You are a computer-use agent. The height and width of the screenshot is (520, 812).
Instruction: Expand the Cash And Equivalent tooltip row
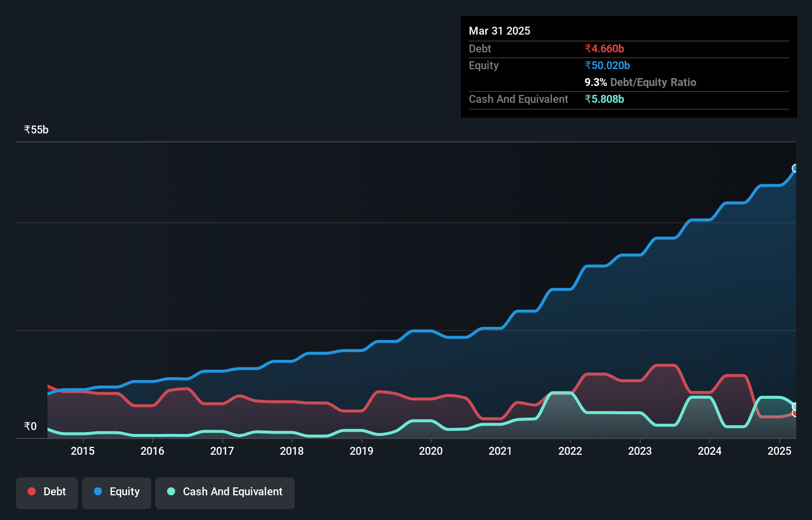(x=518, y=99)
